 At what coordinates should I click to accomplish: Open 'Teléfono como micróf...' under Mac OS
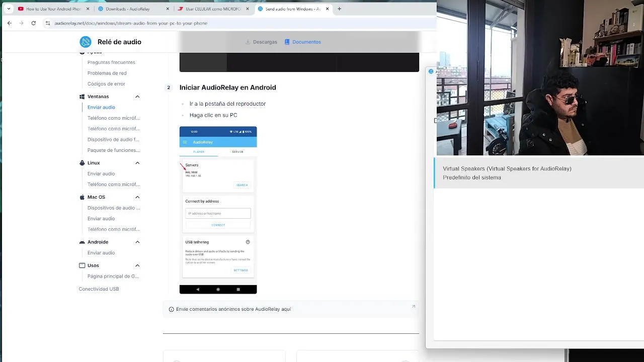[x=114, y=229]
